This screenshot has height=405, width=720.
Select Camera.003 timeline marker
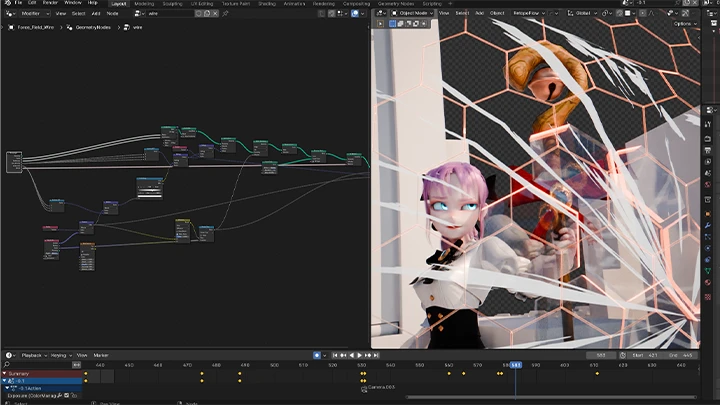378,388
